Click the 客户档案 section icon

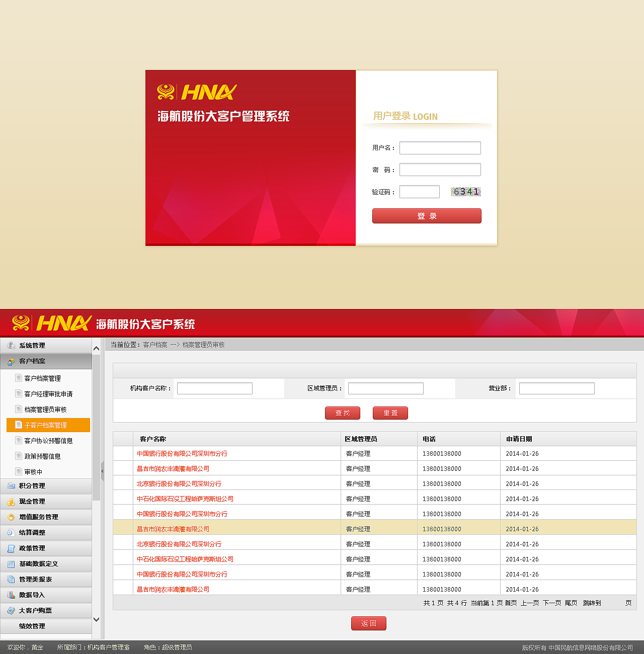[11, 361]
